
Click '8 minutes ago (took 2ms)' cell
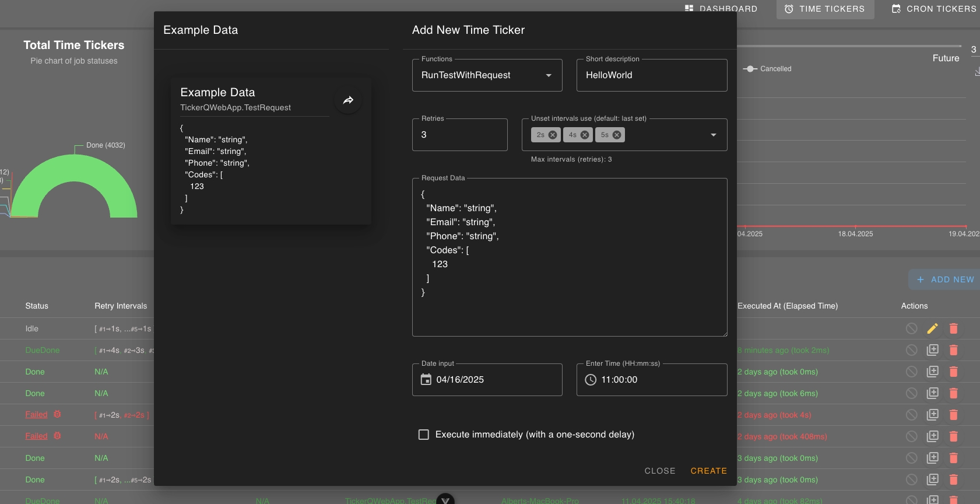coord(784,350)
